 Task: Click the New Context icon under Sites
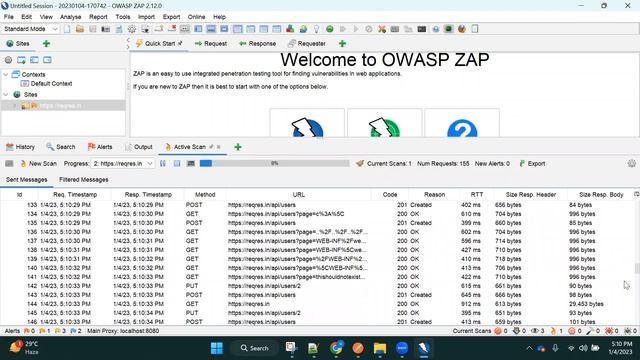[x=21, y=60]
